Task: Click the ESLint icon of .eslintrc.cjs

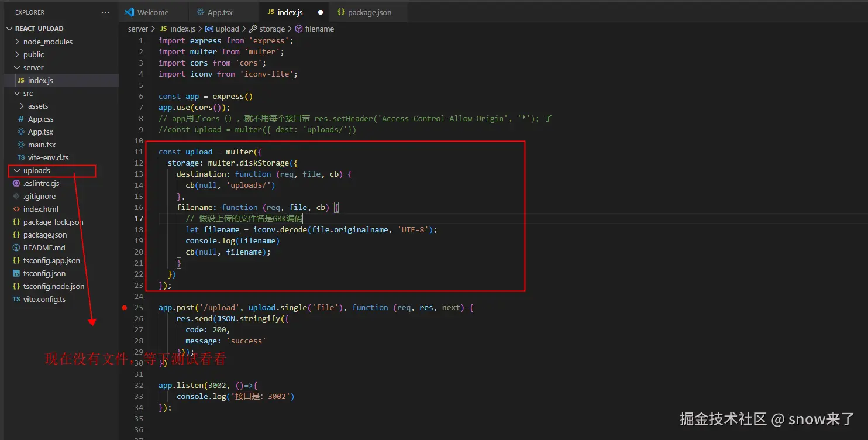Action: 16,183
